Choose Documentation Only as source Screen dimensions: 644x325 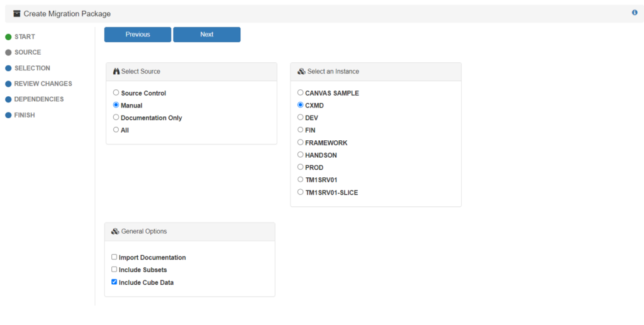click(116, 118)
